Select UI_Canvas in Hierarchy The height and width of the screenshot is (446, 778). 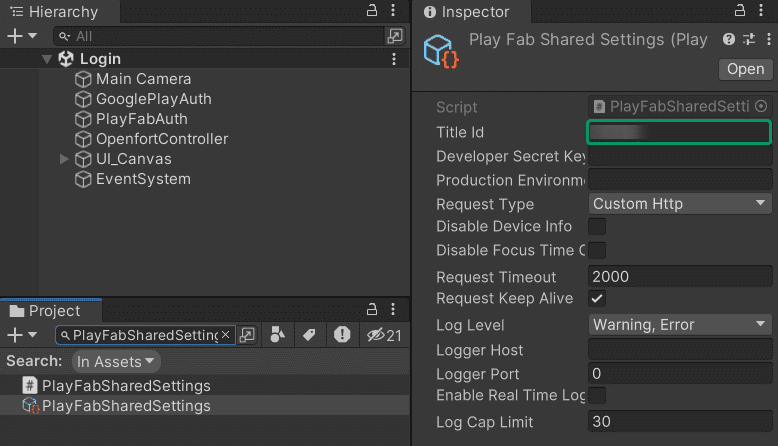coord(134,159)
